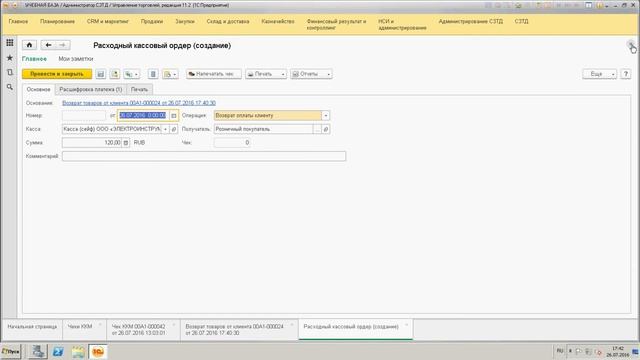
Task: Click 'Провести и закрыть' button
Action: click(57, 74)
